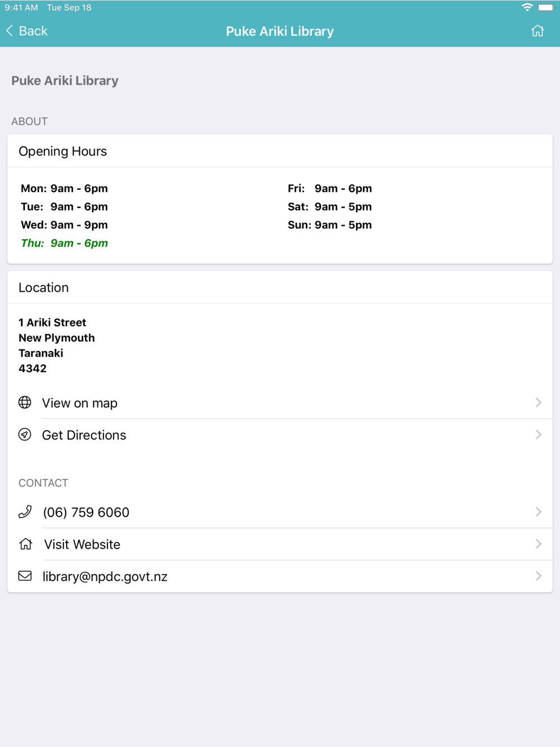
Task: Tap the Wi-Fi status icon
Action: (x=527, y=7)
